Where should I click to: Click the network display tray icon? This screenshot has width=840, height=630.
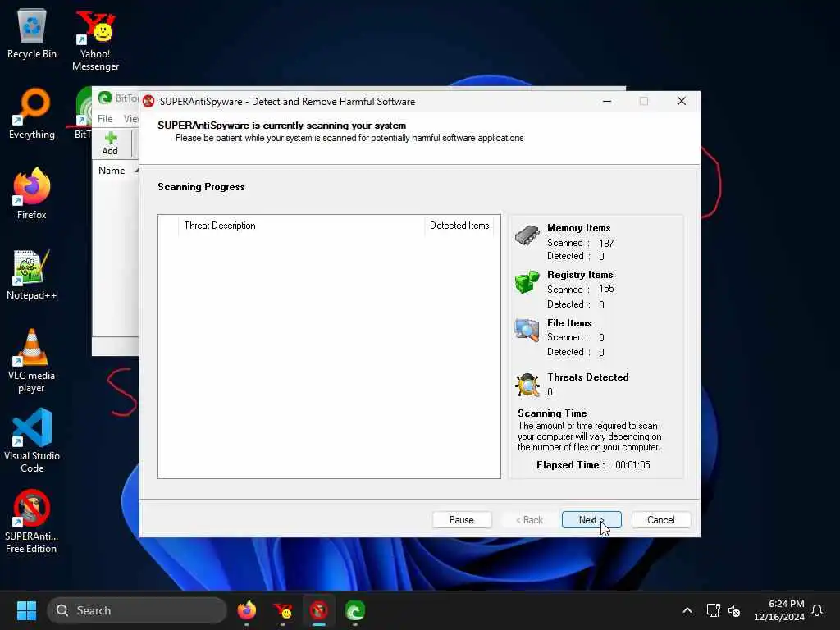[x=713, y=610]
